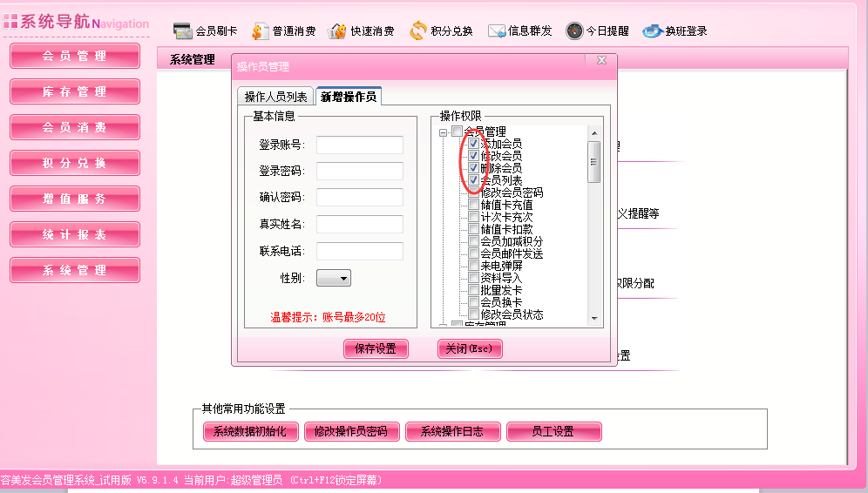Open 普通消费 toolbar icon
The height and width of the screenshot is (493, 868).
pos(261,31)
